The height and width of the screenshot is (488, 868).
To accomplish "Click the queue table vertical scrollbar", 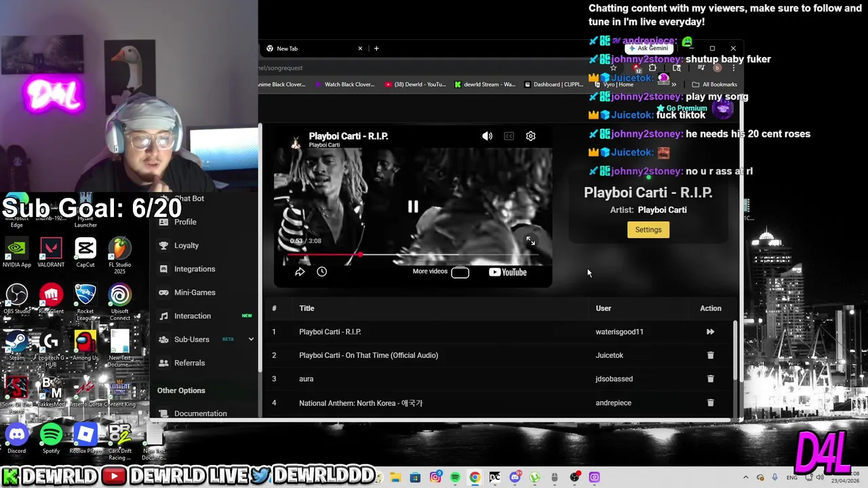I will [x=736, y=350].
